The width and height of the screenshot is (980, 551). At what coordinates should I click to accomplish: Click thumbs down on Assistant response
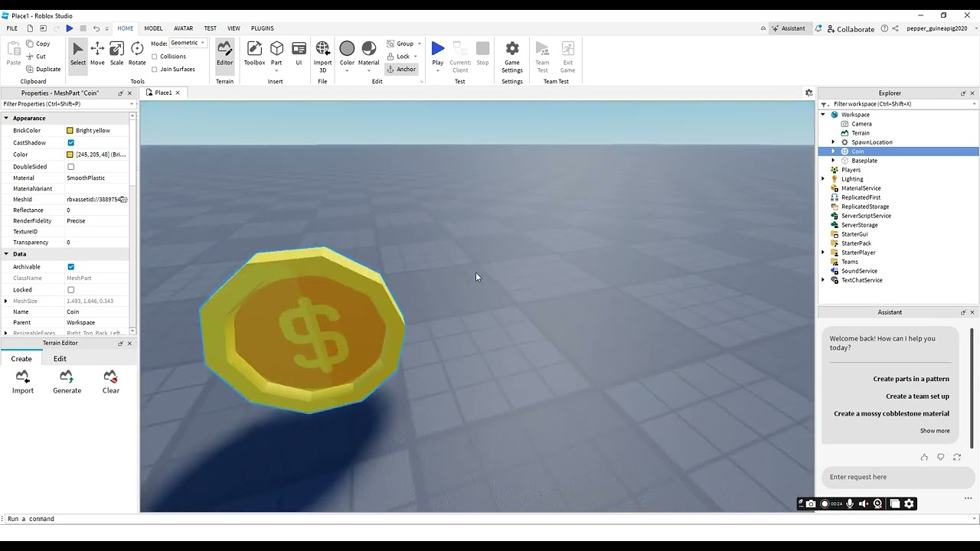click(941, 457)
